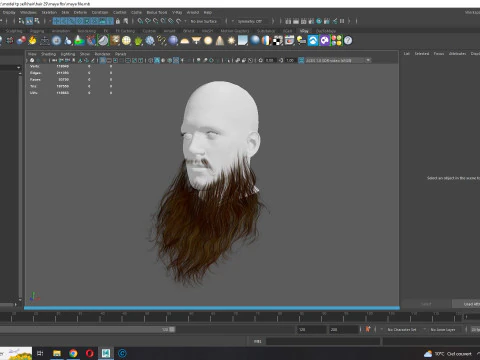Open the Bonus Tools menu
The image size is (480, 360).
pos(157,13)
